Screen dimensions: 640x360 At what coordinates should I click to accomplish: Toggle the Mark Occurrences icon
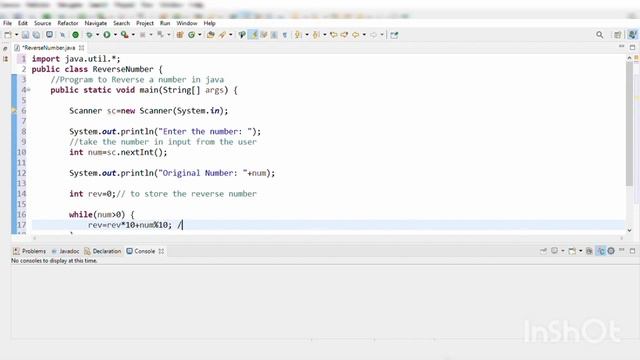click(242, 35)
